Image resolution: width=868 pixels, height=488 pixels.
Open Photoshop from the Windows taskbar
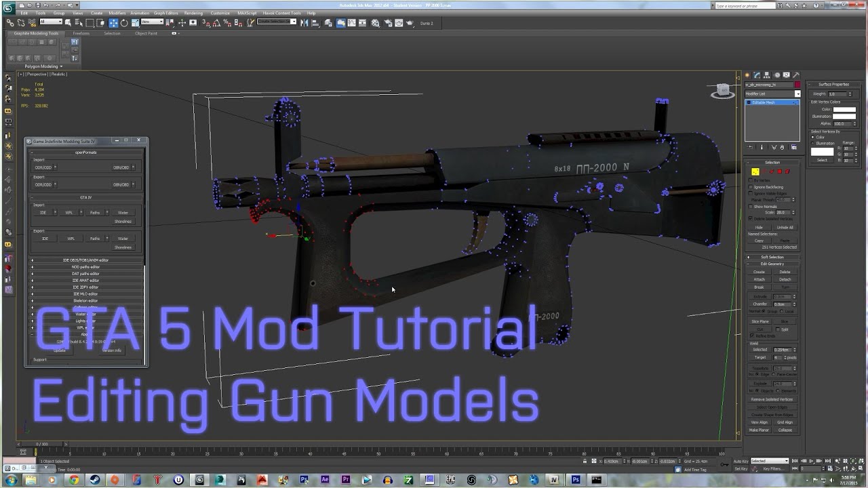click(576, 480)
